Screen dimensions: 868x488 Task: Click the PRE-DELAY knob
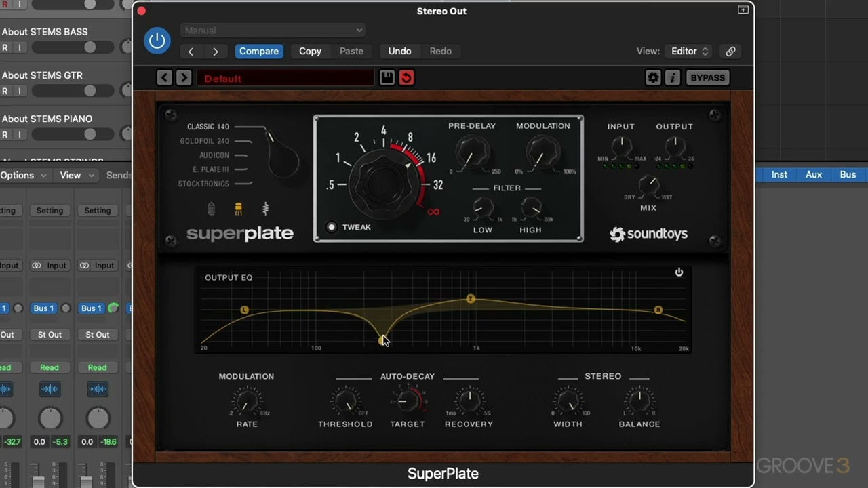tap(472, 151)
